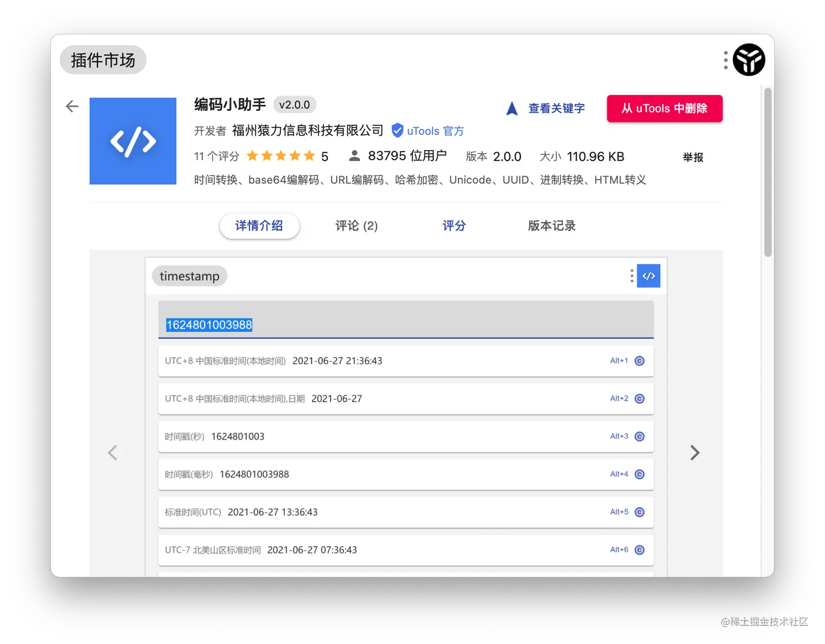Show next screenshot with right chevron
This screenshot has height=644, width=825.
(695, 452)
